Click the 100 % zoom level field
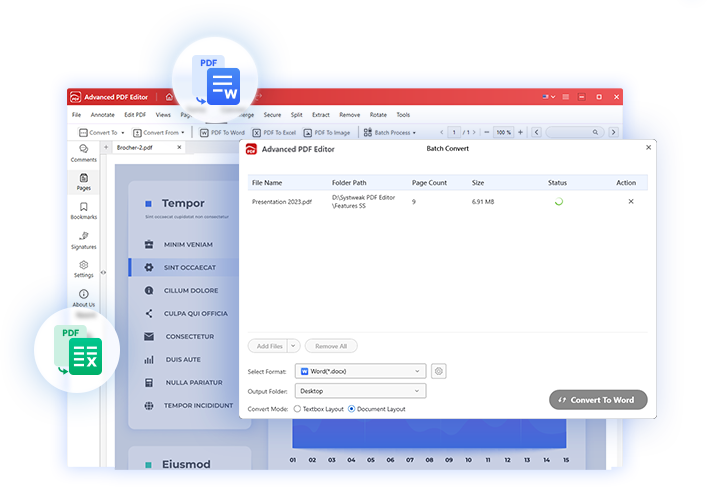 point(503,132)
